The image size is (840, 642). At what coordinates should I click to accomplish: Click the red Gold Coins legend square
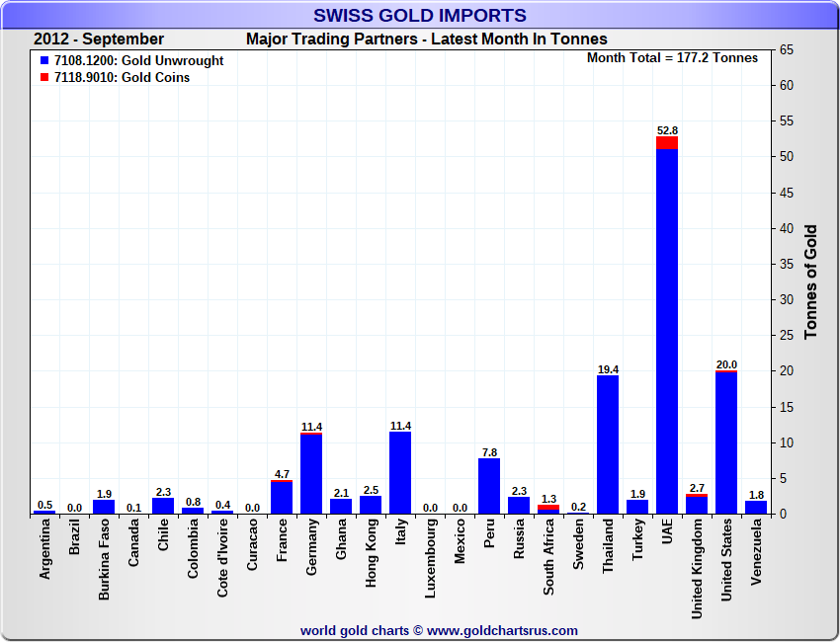pyautogui.click(x=44, y=78)
